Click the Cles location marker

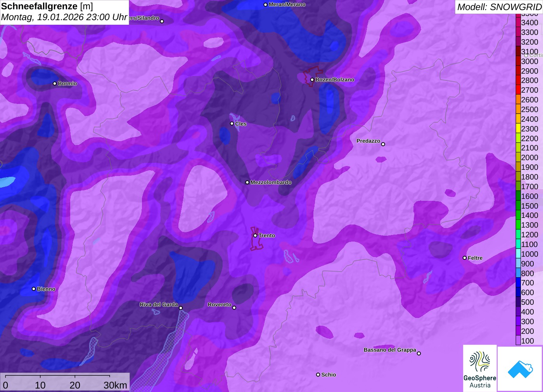coord(232,124)
